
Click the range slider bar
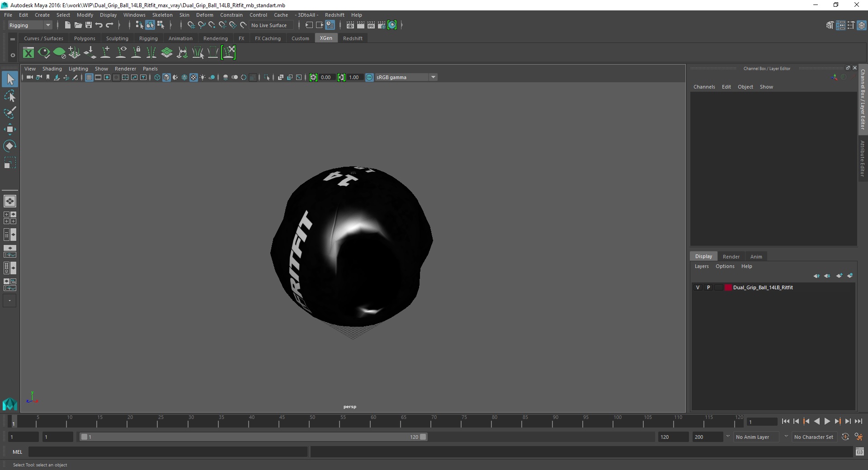pyautogui.click(x=253, y=437)
